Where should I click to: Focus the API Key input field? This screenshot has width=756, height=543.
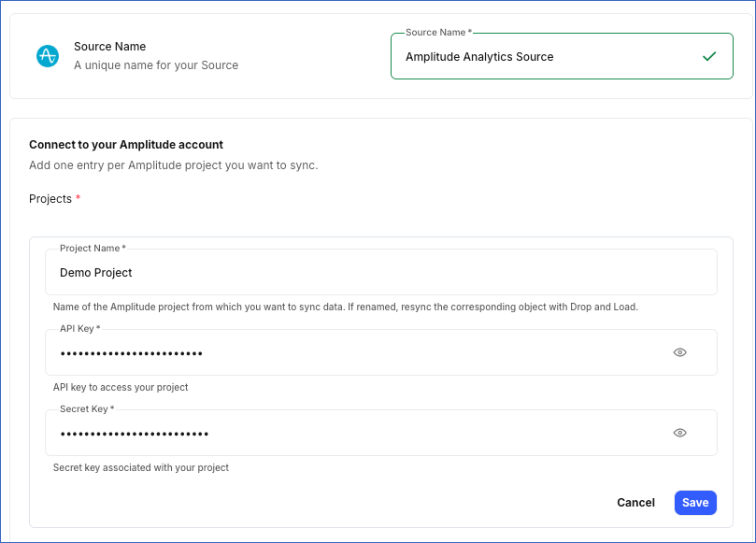tap(381, 352)
